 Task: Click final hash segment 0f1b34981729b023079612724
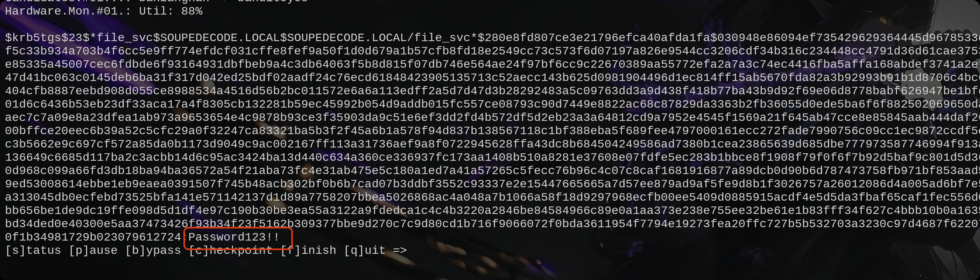click(93, 237)
